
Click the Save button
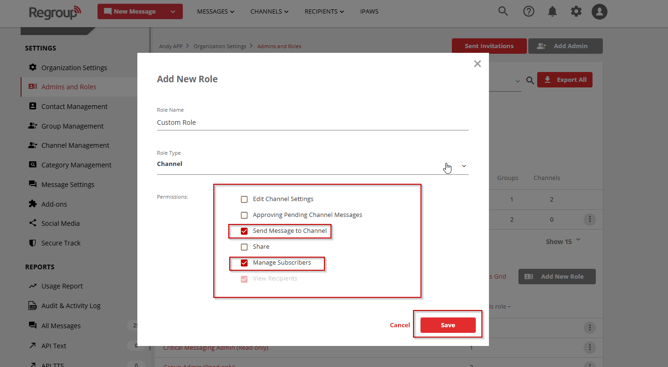coord(448,325)
